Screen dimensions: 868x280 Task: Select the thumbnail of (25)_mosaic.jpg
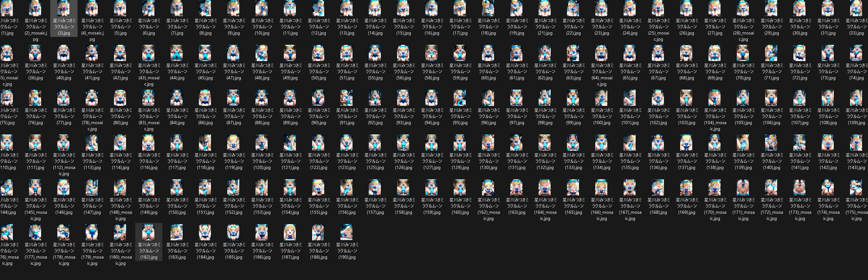click(x=658, y=8)
